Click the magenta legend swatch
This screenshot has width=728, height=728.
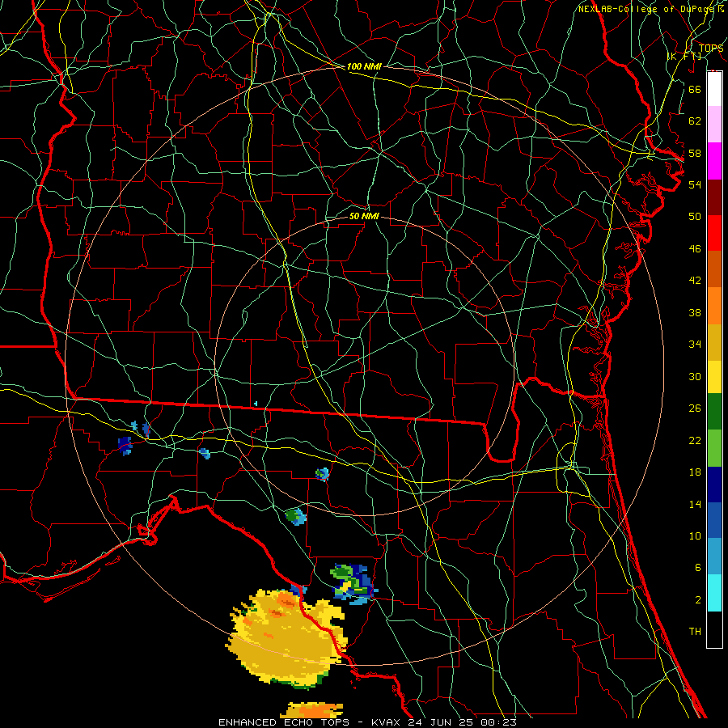click(714, 161)
